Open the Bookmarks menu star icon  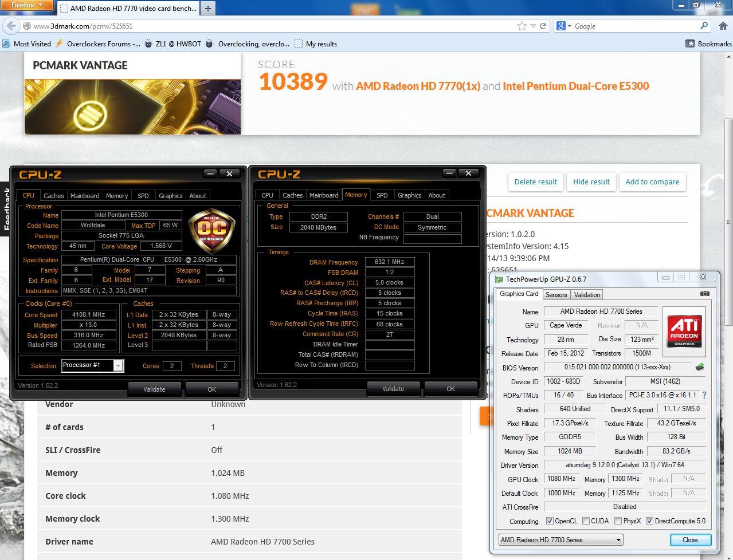click(690, 44)
